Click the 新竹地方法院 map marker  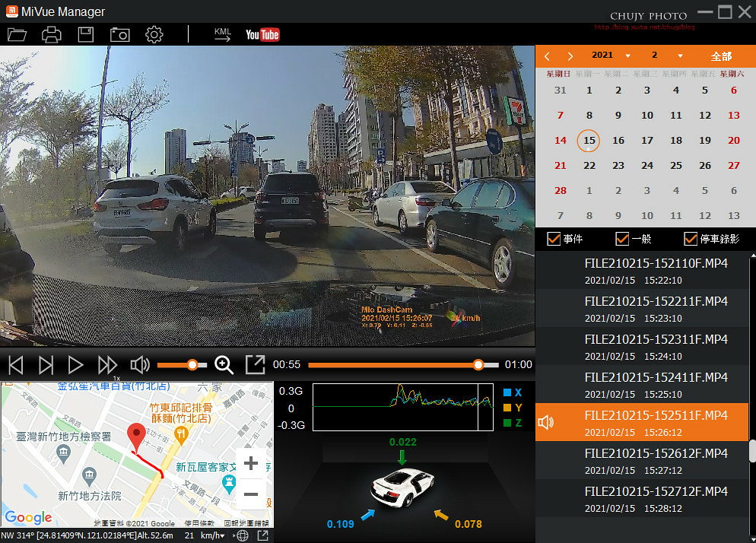89,476
